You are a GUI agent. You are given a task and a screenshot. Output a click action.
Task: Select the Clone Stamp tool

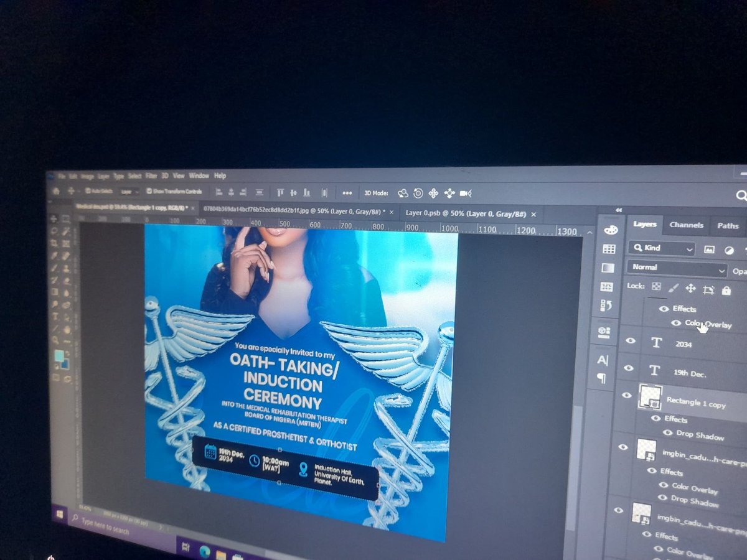pyautogui.click(x=66, y=269)
